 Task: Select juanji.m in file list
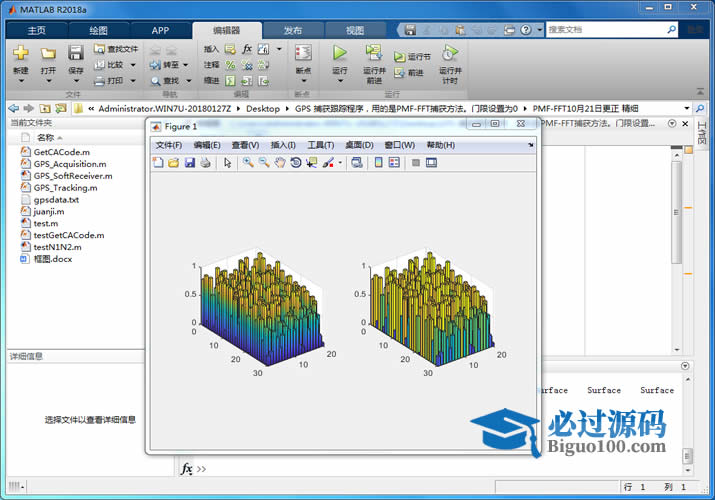[49, 211]
